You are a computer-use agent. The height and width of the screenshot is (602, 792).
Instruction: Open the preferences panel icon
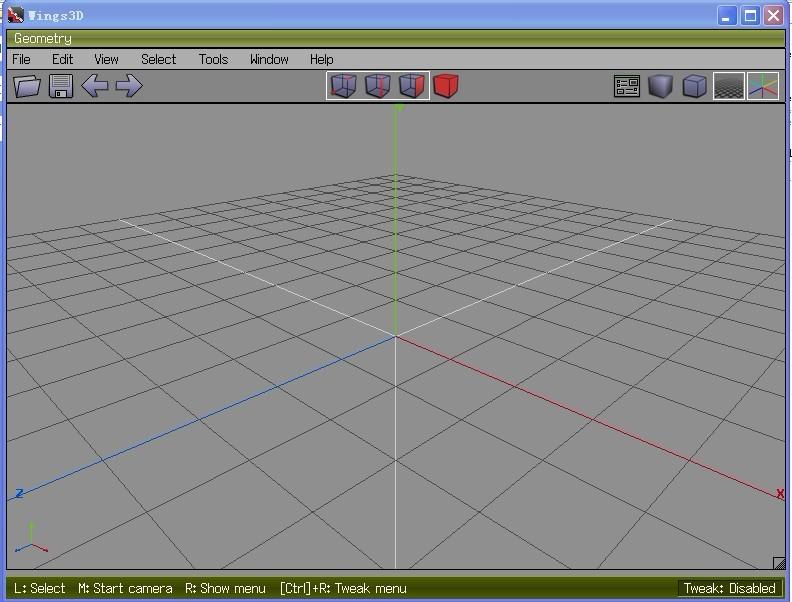click(x=627, y=86)
